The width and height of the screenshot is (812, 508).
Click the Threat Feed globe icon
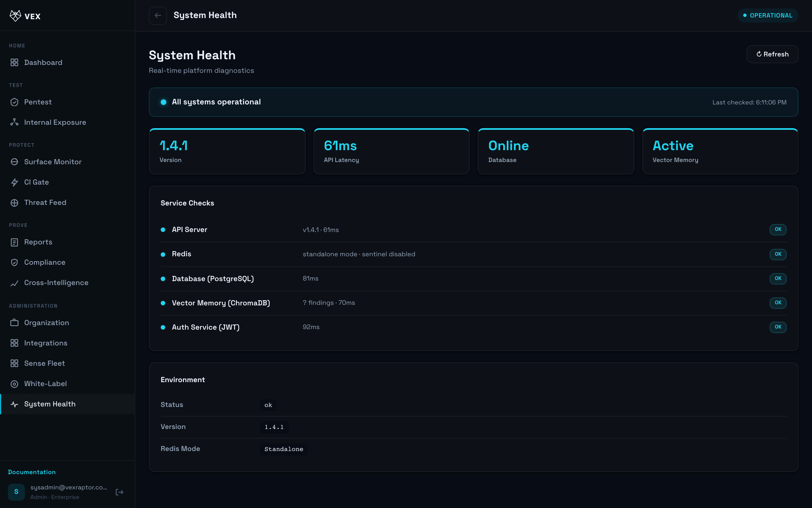(x=14, y=203)
